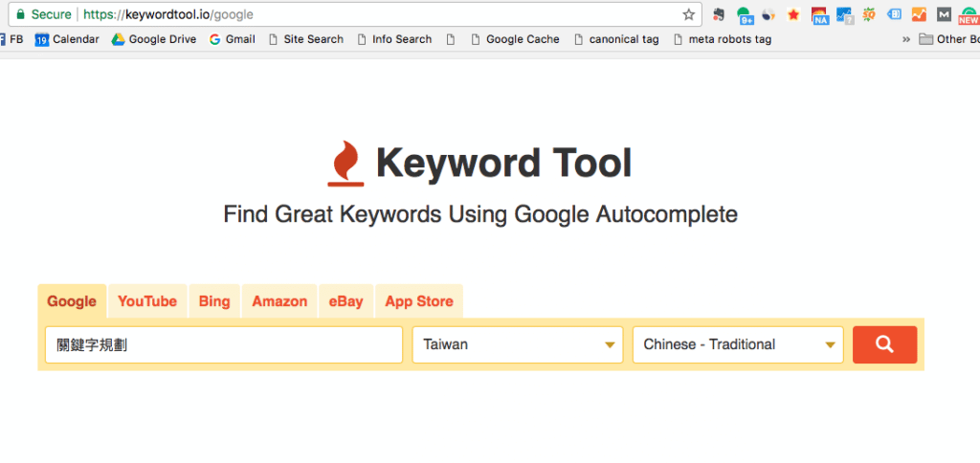Click the green Secure padlock icon
This screenshot has height=463, width=980.
coord(20,14)
